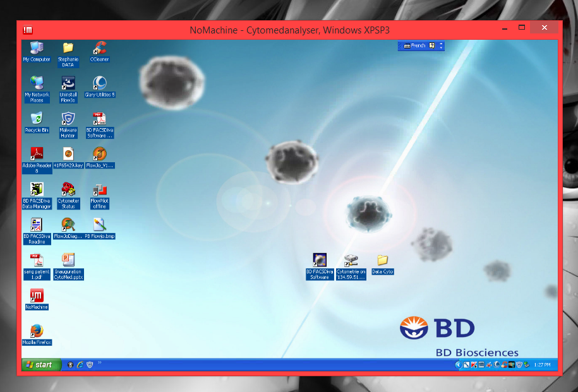Screen dimensions: 578x392
Task: Open the Data Cyto folder
Action: pos(383,264)
